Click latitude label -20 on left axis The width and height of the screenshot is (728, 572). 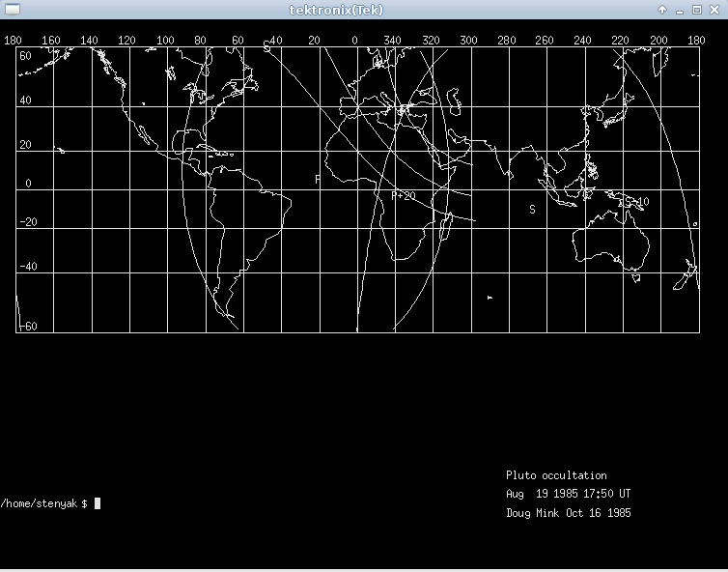pos(28,222)
